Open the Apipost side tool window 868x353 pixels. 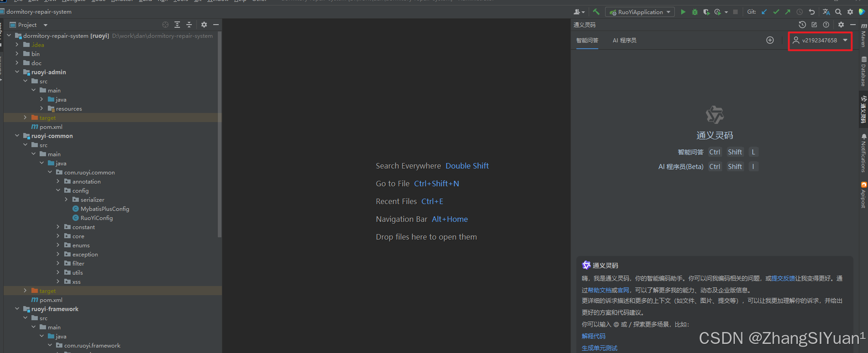[863, 195]
